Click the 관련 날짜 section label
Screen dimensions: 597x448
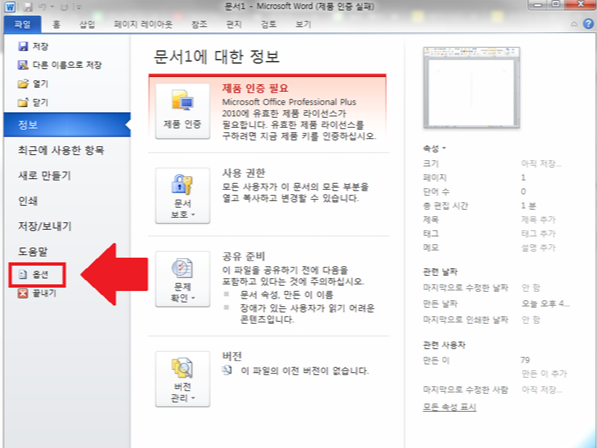[440, 272]
